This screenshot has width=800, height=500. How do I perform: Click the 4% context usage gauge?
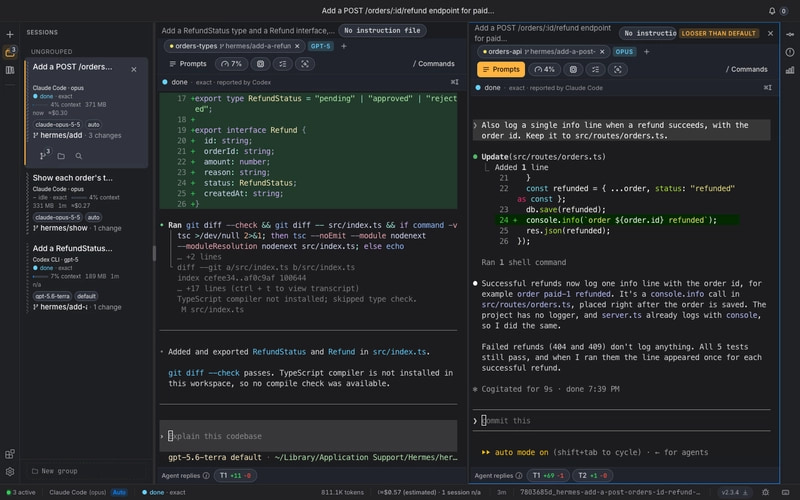[544, 69]
